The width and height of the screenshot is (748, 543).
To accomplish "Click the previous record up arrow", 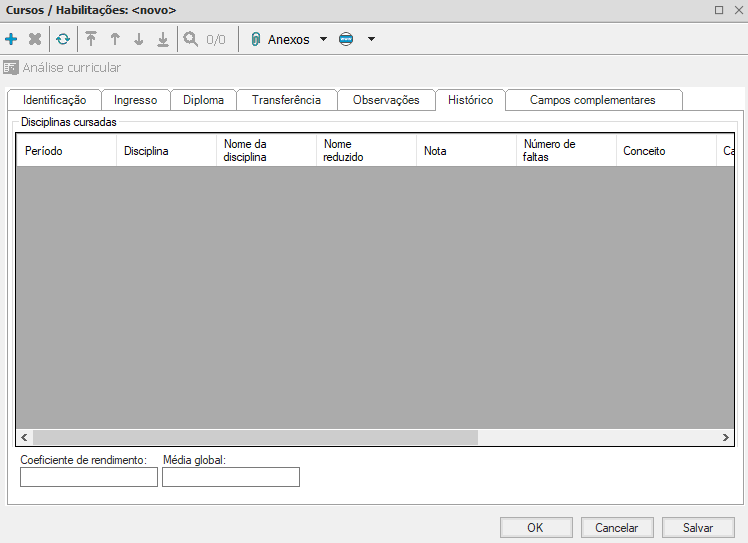I will (115, 40).
